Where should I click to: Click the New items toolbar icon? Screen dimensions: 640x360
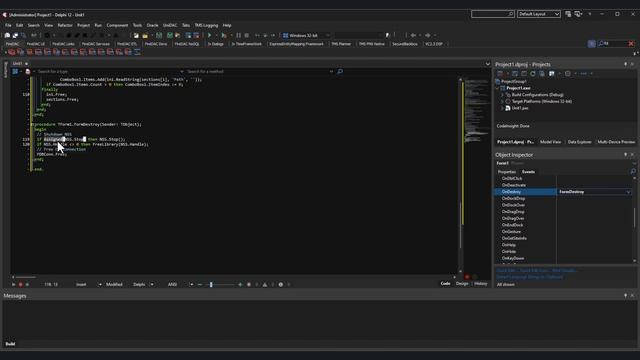point(136,36)
